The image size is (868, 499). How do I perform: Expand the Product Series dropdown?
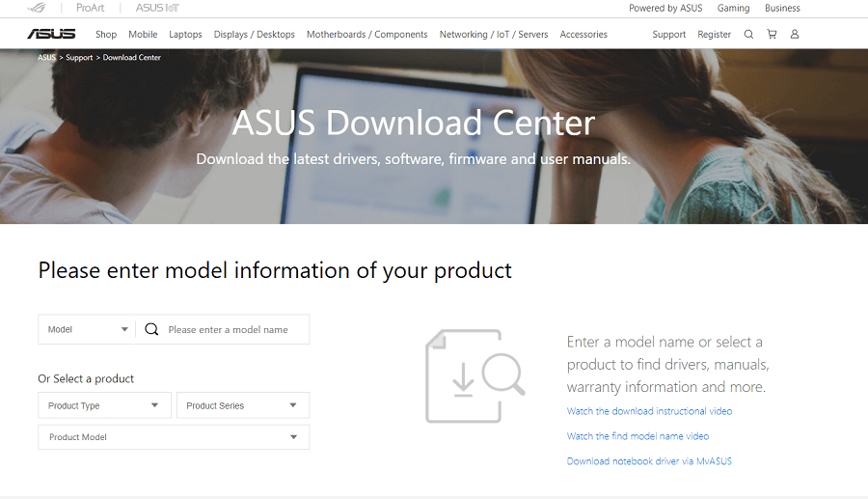point(243,405)
